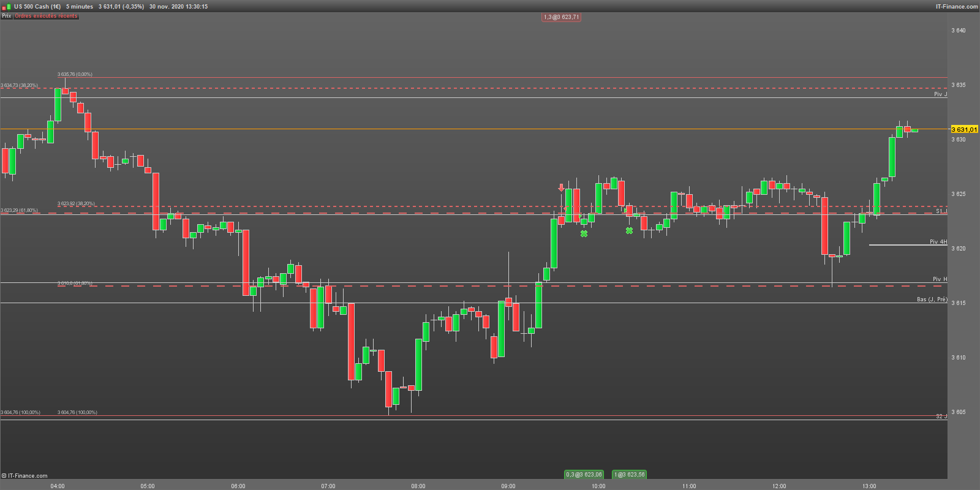The width and height of the screenshot is (980, 490).
Task: Click the 0,3@3 623,06 order label
Action: 584,475
